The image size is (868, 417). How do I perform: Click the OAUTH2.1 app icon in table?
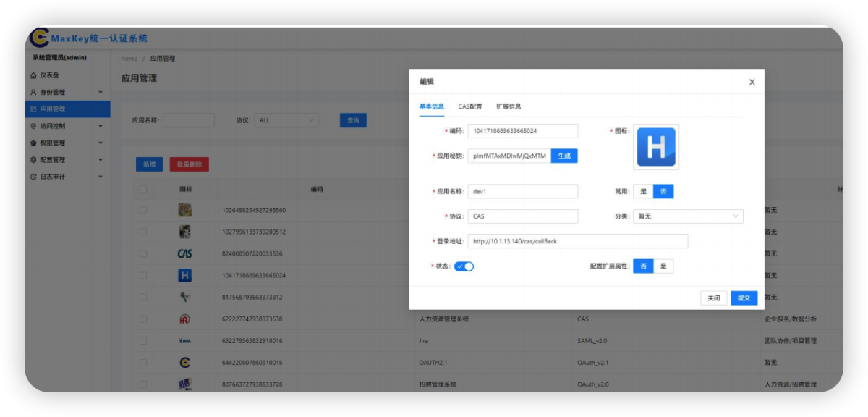(185, 362)
